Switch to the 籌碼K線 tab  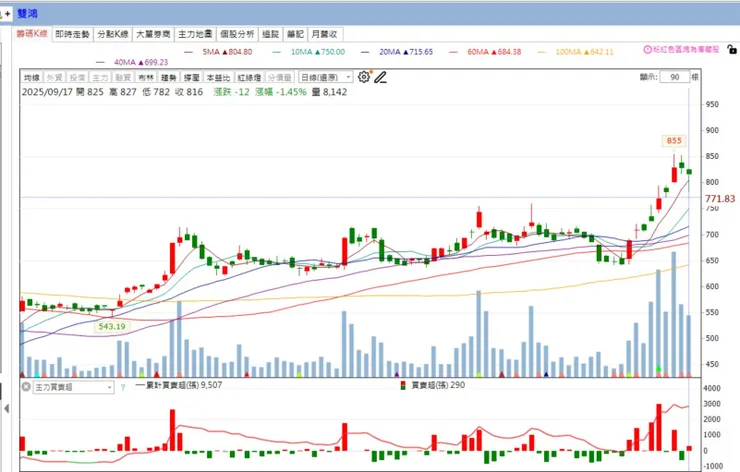tap(32, 34)
